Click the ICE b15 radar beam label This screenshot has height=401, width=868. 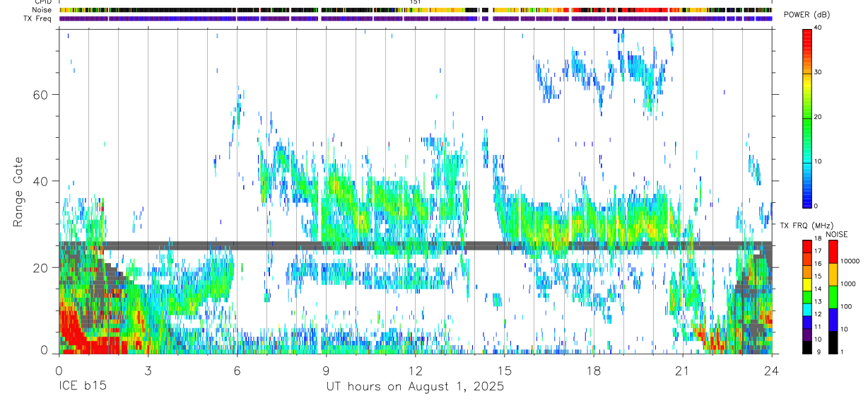tap(83, 387)
